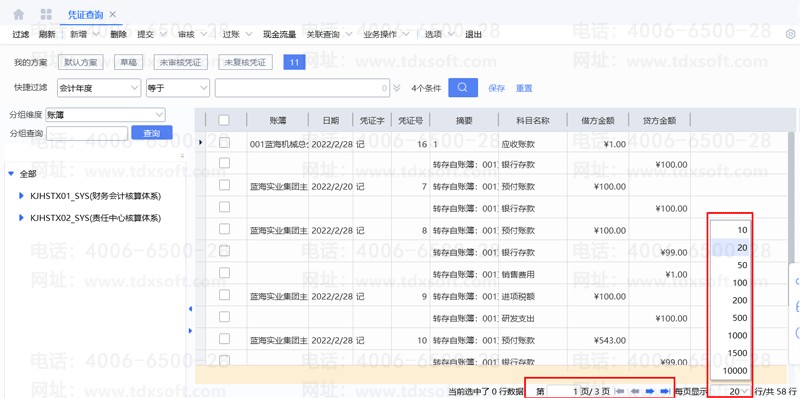Check the row for voucher number 10
800x398 pixels.
(x=224, y=339)
